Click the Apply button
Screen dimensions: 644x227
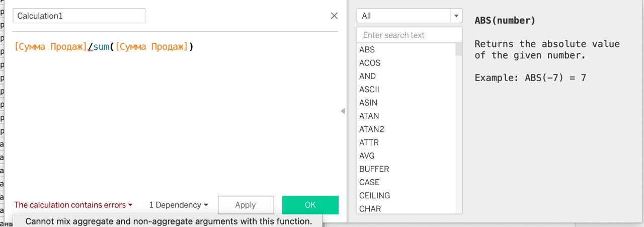tap(246, 205)
